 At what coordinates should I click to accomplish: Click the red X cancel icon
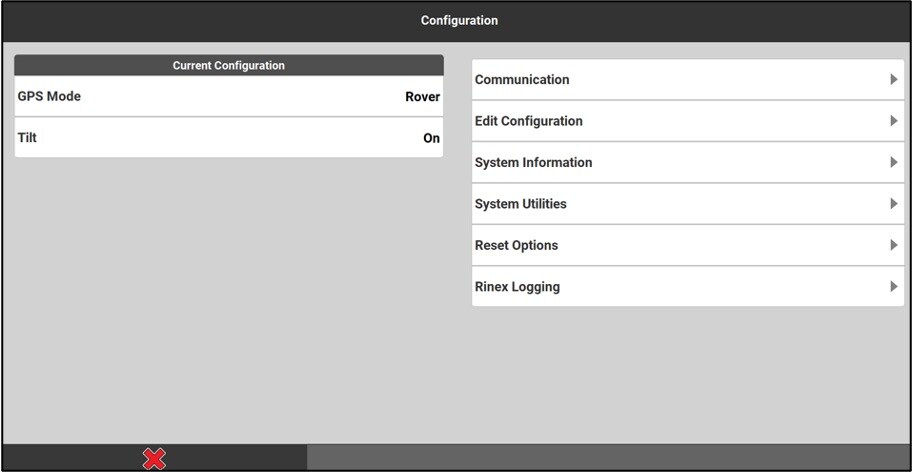click(154, 459)
